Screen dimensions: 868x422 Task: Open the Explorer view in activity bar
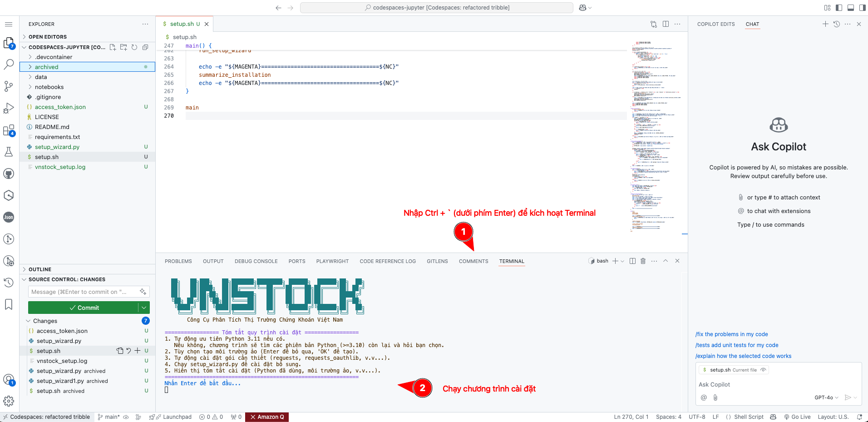pyautogui.click(x=9, y=43)
